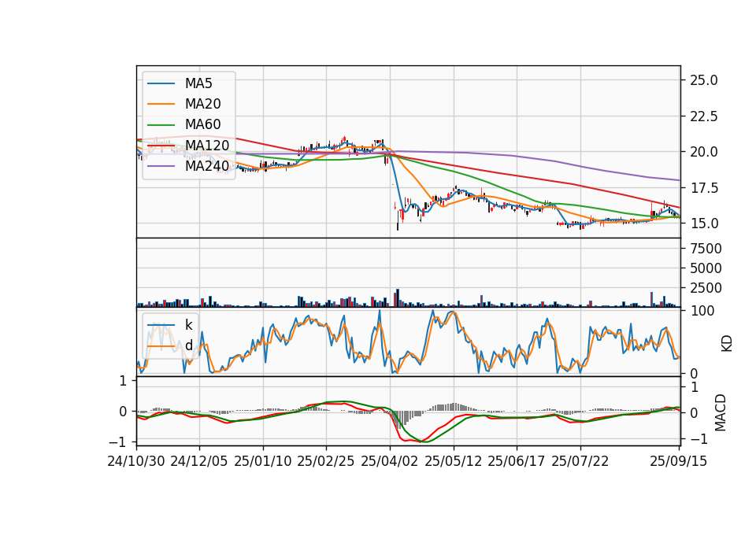756x543 pixels.
Task: Click the 22.5 price axis tick
Action: pos(704,116)
